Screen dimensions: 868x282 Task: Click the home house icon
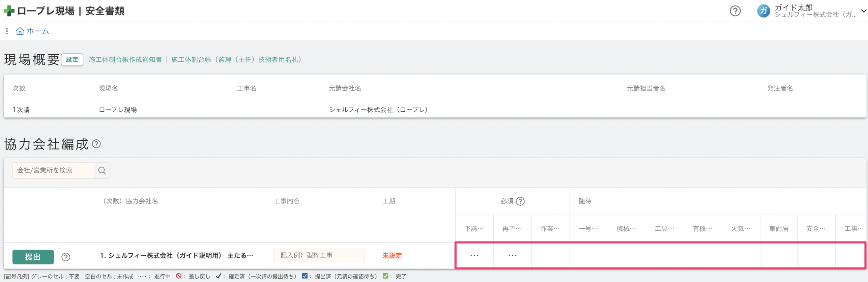20,31
